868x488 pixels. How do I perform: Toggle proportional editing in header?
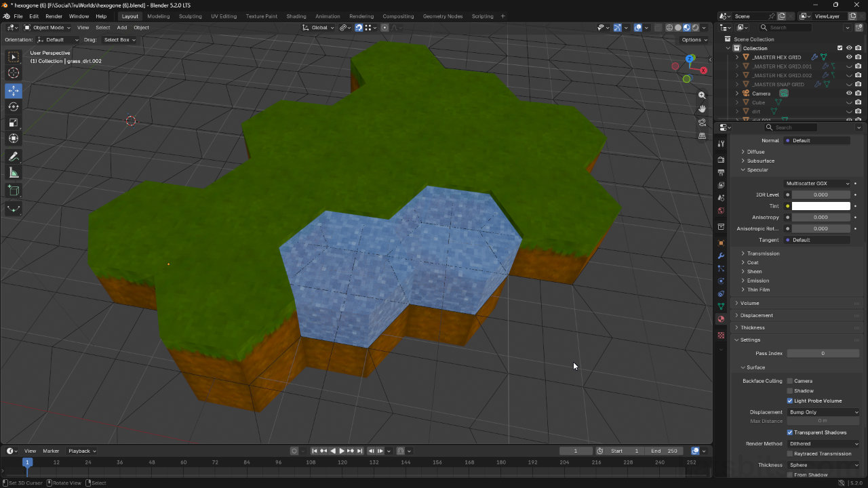coord(384,28)
